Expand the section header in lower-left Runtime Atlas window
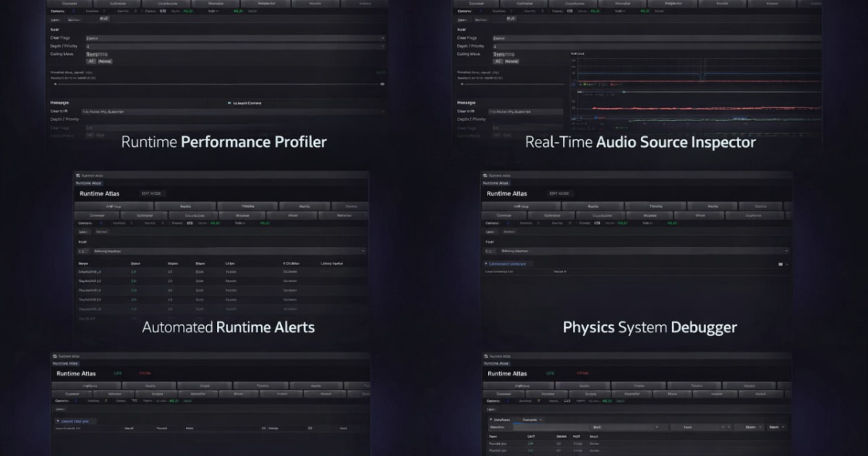 tap(76, 421)
